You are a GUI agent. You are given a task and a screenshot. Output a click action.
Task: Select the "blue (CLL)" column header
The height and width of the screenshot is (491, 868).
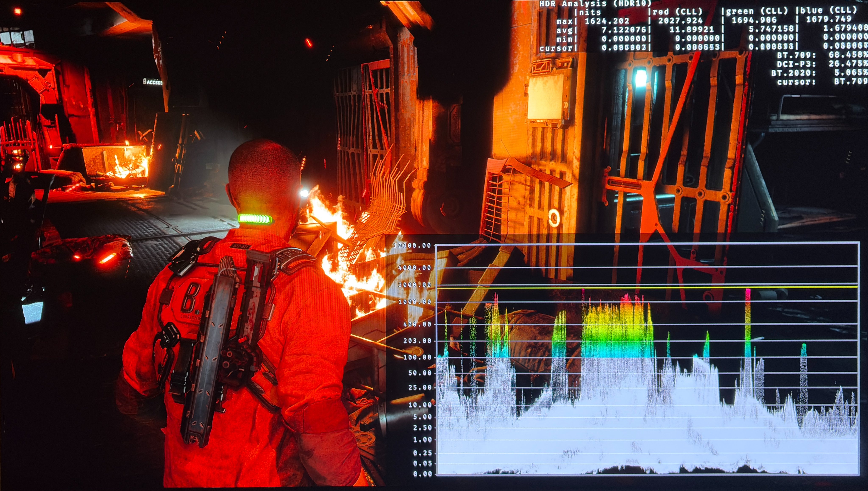[x=829, y=10]
